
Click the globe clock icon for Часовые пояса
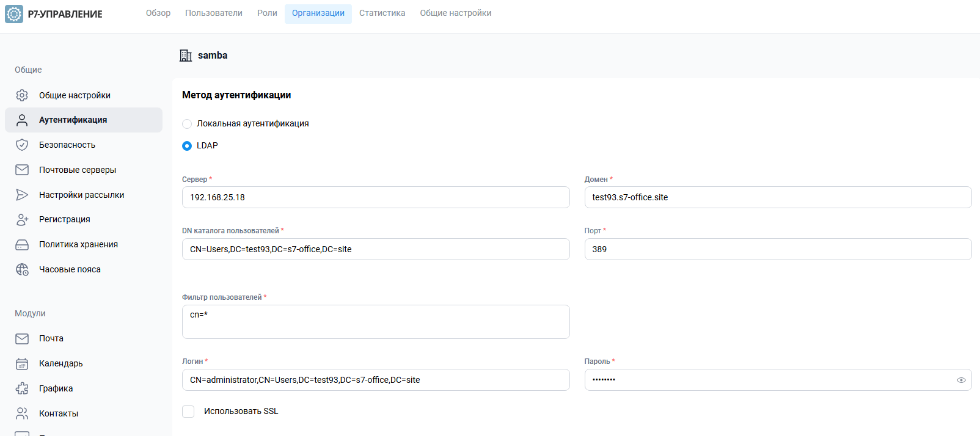click(x=22, y=269)
